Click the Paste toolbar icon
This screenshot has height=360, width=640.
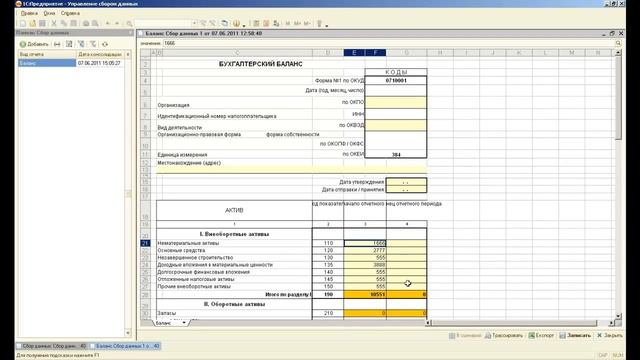point(73,24)
